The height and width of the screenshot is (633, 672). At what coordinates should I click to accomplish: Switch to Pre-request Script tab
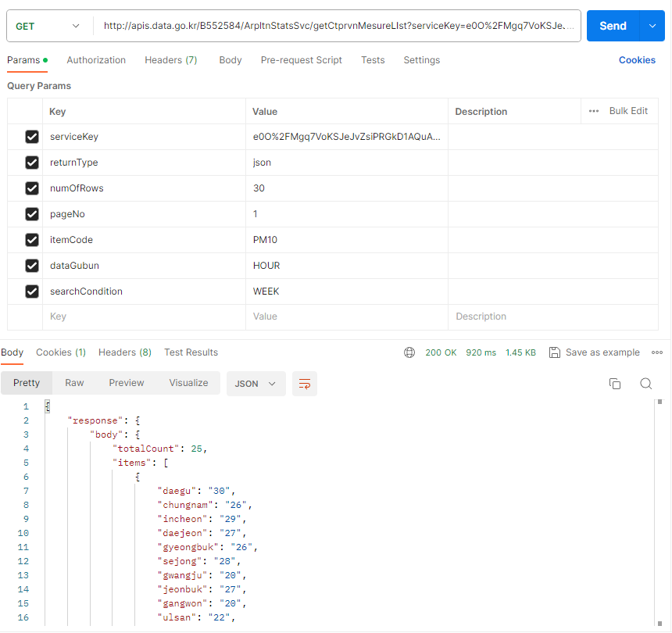click(302, 60)
